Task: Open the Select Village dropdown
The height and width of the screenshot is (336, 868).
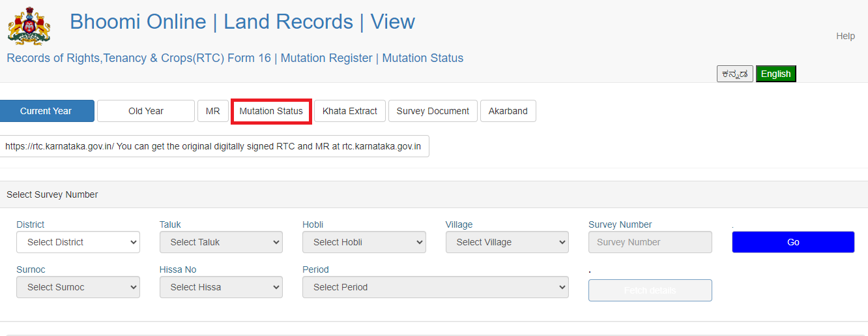Action: click(x=507, y=242)
